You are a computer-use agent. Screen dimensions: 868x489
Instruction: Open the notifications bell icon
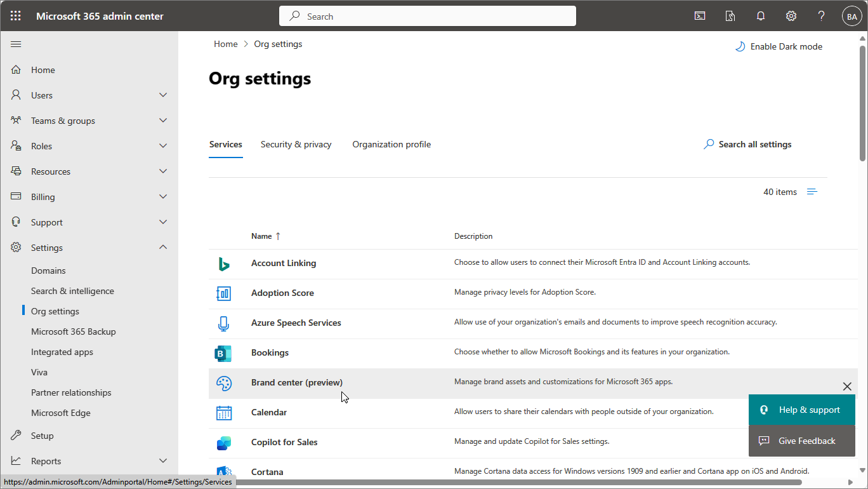[760, 15]
